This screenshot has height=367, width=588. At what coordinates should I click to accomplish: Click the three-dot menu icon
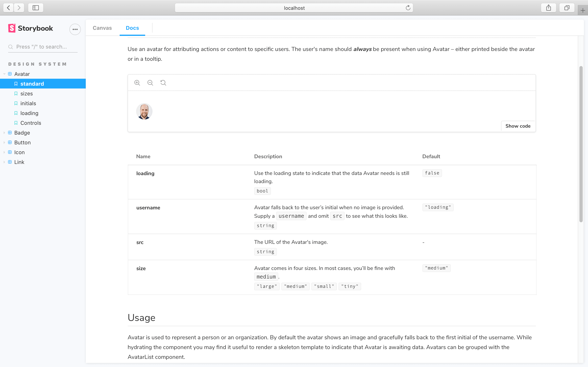point(75,28)
